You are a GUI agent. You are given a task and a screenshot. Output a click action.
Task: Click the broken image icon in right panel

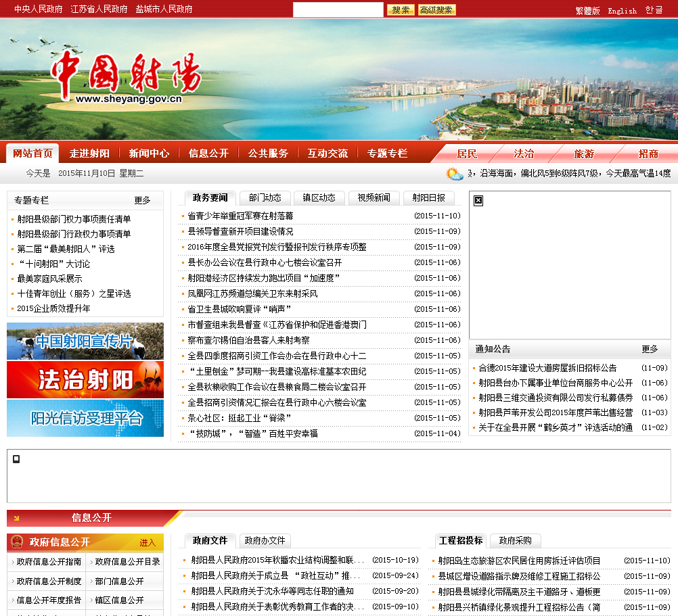coord(478,201)
